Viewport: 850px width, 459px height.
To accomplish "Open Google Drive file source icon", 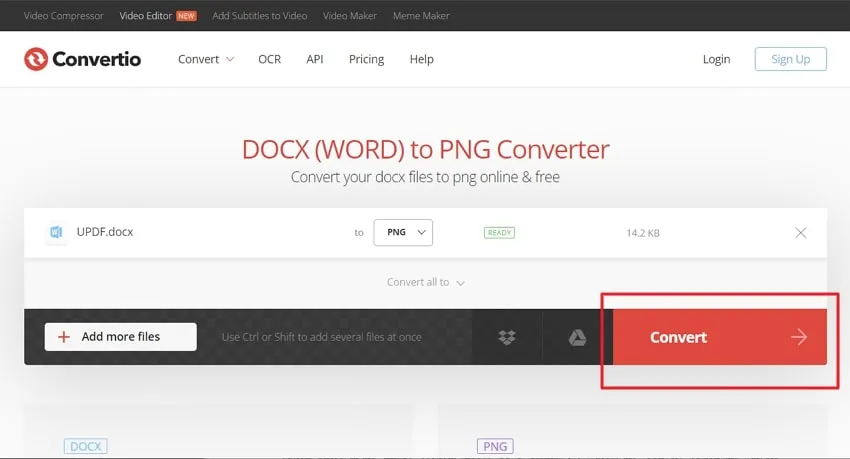I will tap(577, 337).
